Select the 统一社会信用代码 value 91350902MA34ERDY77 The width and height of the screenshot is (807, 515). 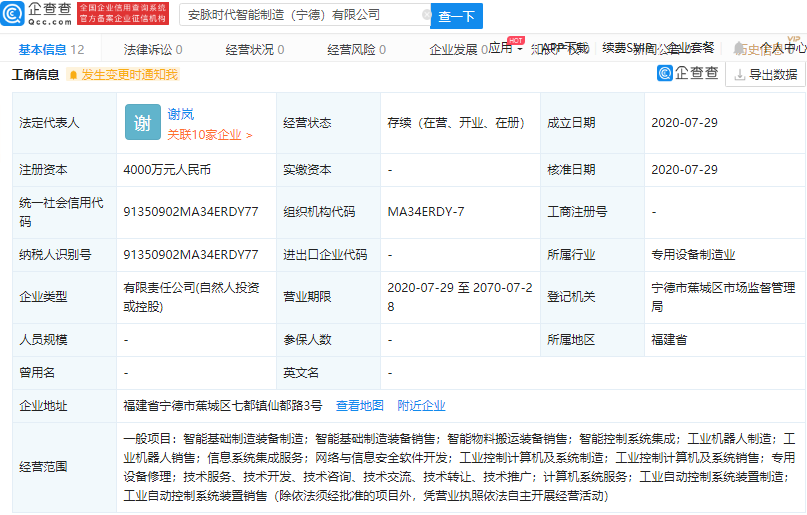point(191,211)
